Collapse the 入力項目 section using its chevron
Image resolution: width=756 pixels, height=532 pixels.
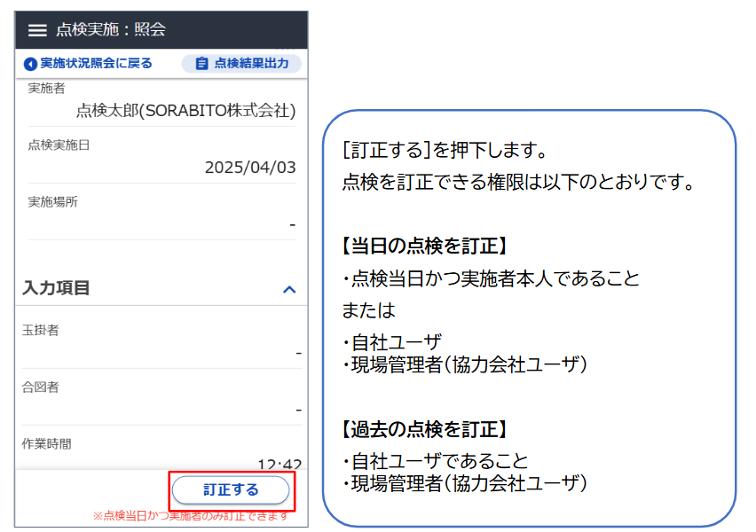(287, 287)
